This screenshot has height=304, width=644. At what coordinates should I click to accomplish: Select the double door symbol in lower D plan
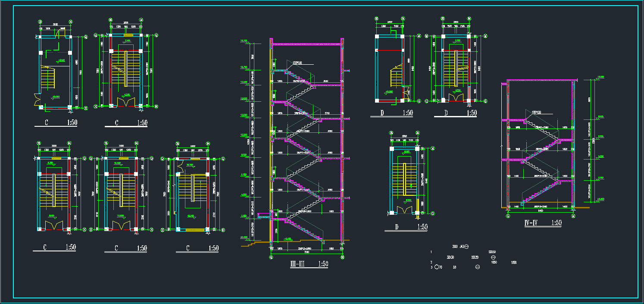click(x=405, y=210)
